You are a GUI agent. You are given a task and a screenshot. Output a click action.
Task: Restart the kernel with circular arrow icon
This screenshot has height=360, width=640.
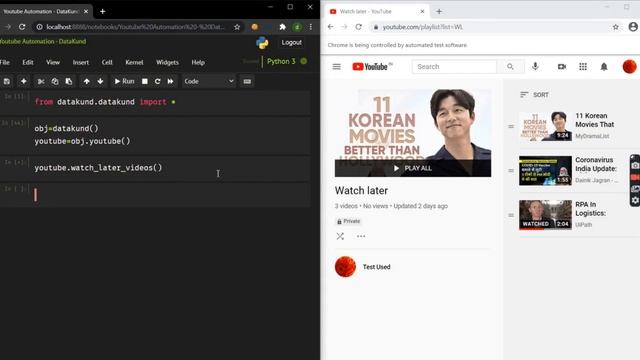coord(158,81)
